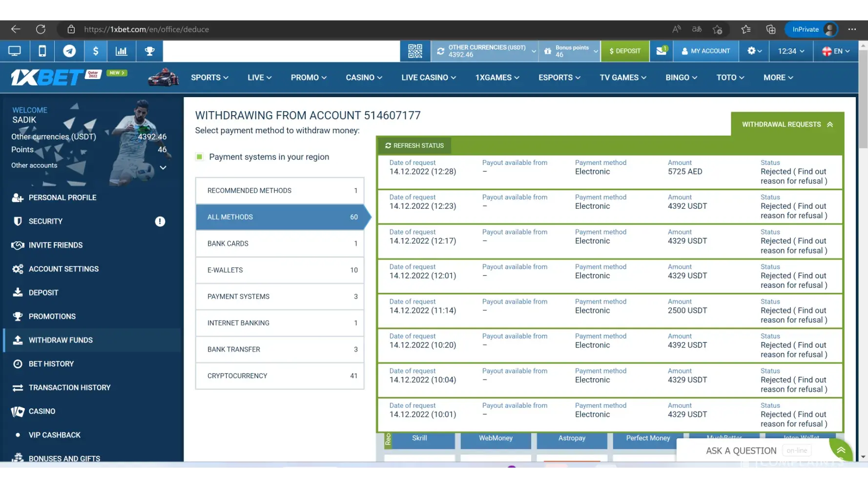Select the Cryptocurrency methods tab
This screenshot has height=488, width=868.
pyautogui.click(x=280, y=376)
